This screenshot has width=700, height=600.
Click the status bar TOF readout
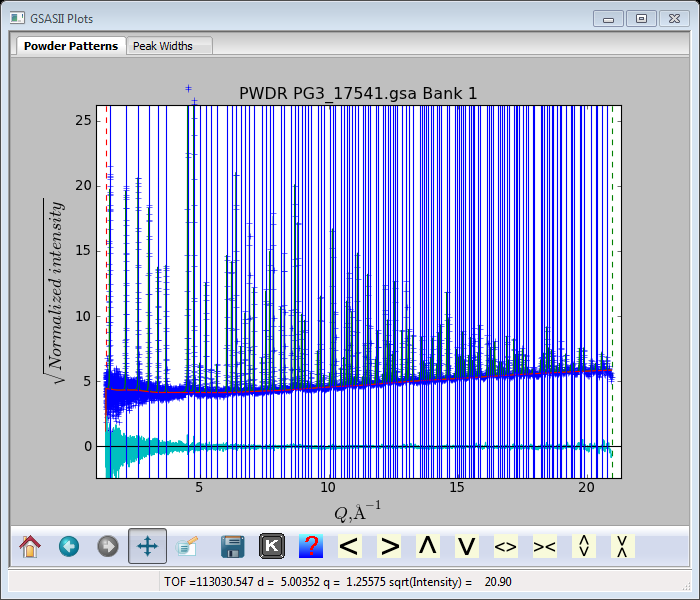click(x=208, y=582)
